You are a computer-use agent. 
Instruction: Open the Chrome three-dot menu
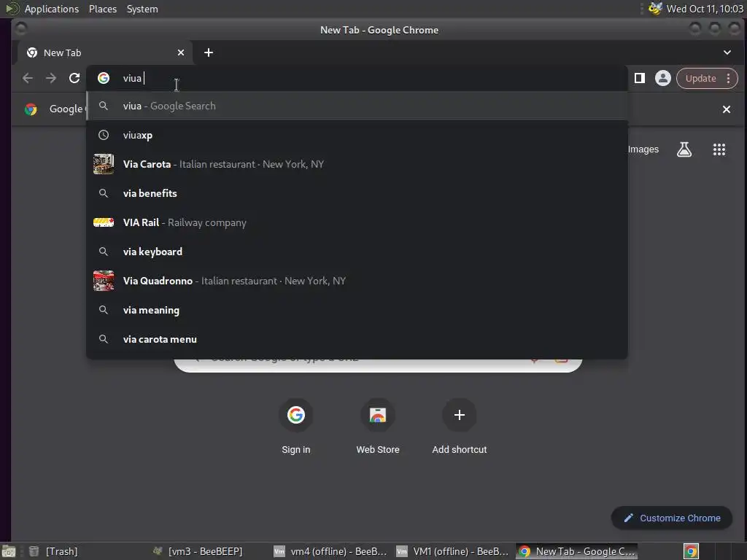point(729,79)
